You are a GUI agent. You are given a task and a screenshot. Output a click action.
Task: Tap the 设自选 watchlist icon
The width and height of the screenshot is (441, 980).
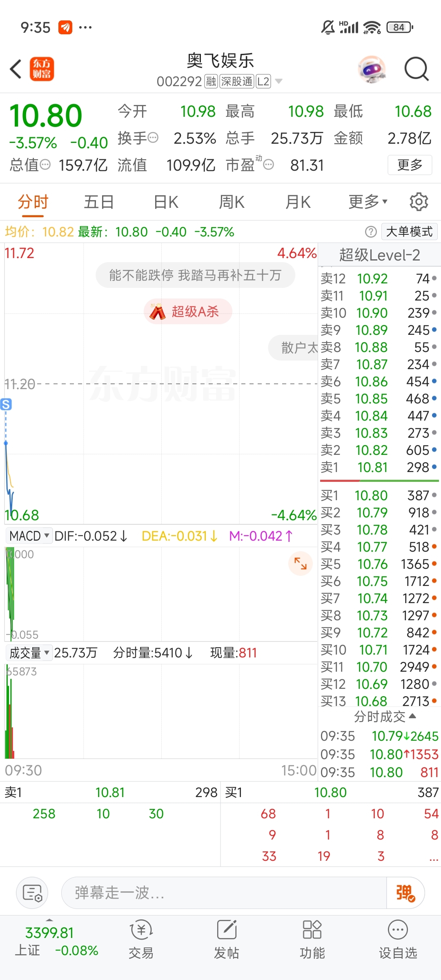pyautogui.click(x=398, y=939)
